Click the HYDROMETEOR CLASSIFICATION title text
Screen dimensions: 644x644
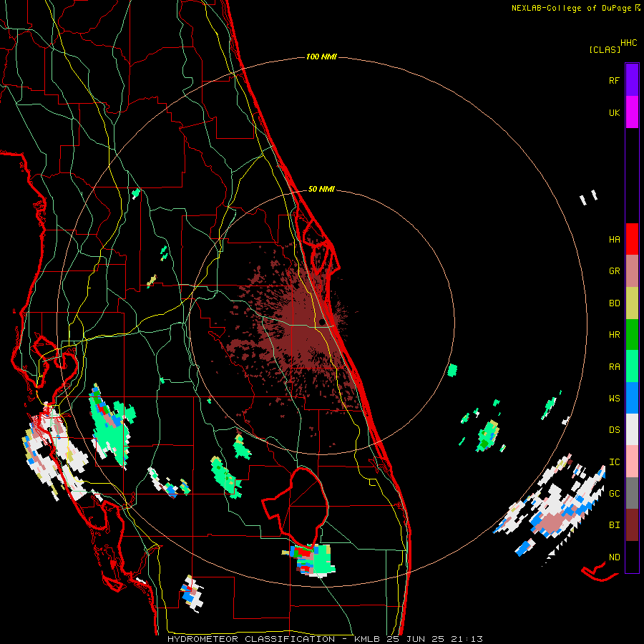251,639
